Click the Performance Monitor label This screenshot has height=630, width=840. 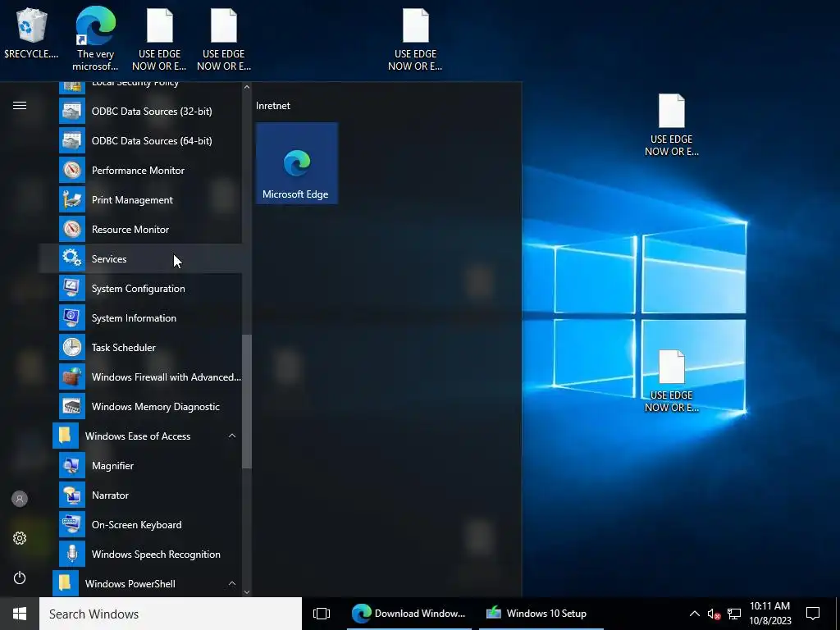tap(138, 171)
